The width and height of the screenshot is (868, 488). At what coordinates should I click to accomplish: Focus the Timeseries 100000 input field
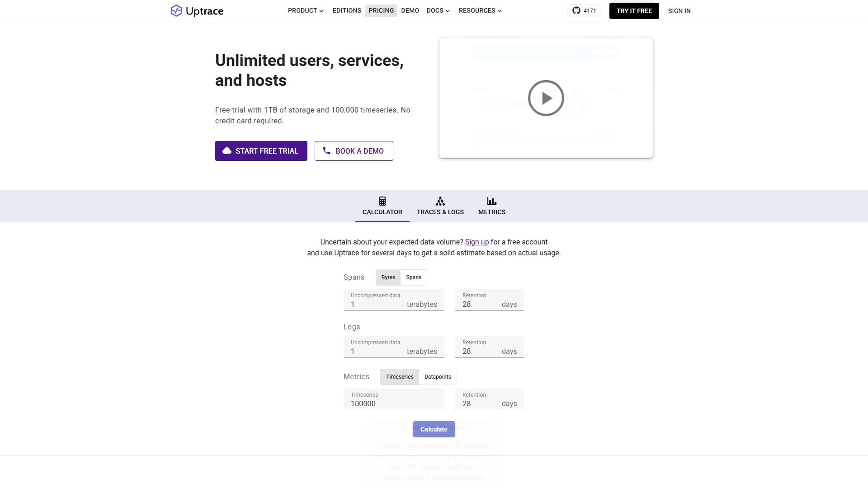[394, 399]
